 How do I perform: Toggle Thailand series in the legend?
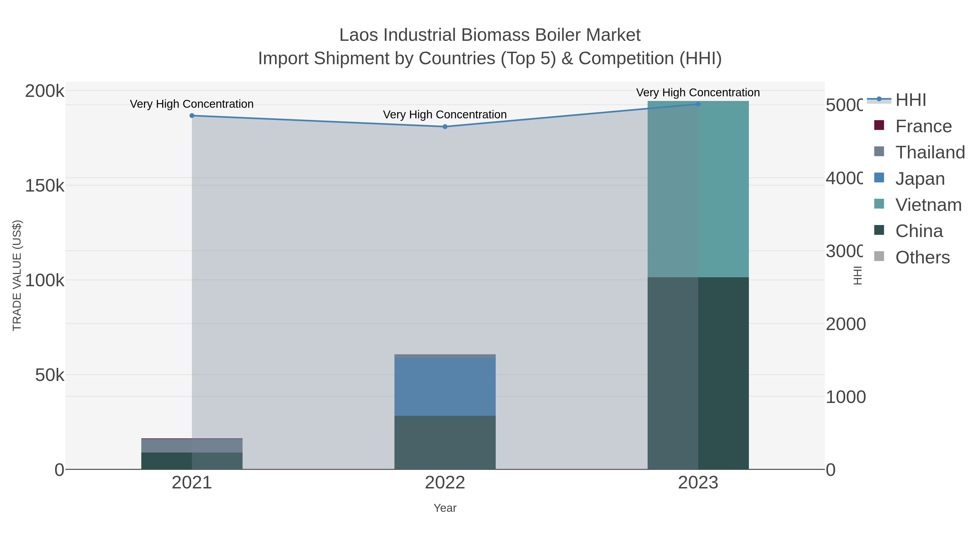920,152
